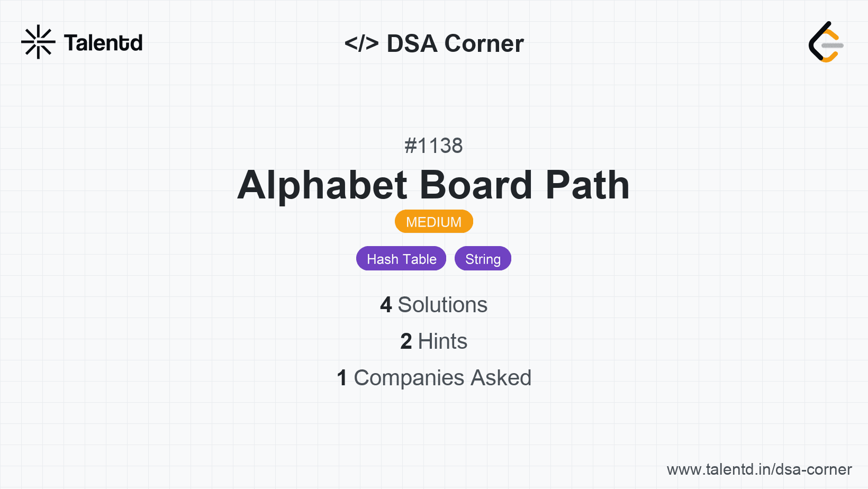Visit the www.talentd.in/dsa-corner link
868x489 pixels.
tap(759, 469)
